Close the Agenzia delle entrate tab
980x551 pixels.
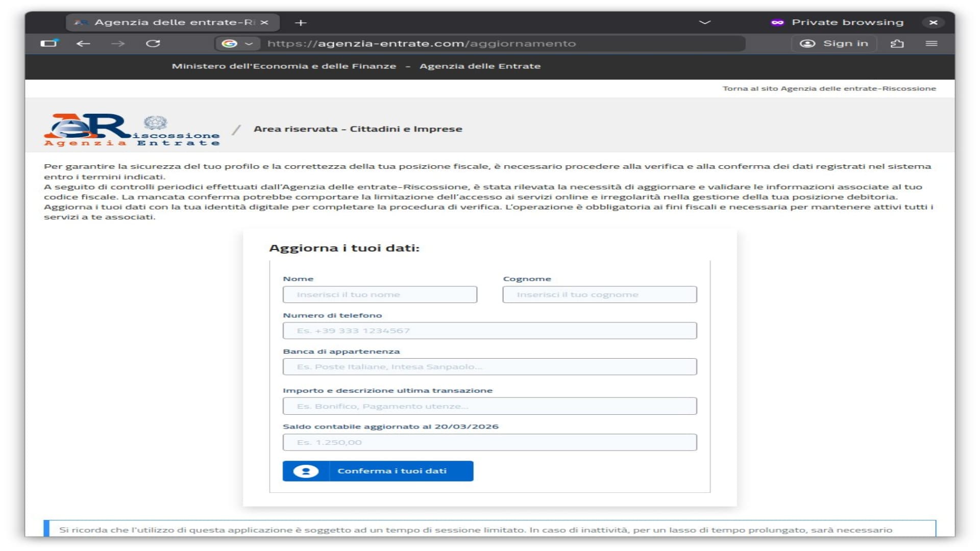(x=264, y=22)
